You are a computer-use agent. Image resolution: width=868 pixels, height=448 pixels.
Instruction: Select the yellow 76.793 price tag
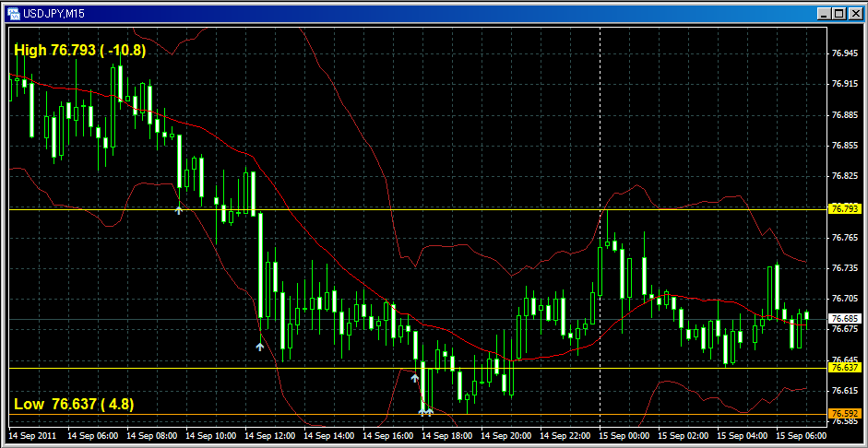click(x=845, y=209)
